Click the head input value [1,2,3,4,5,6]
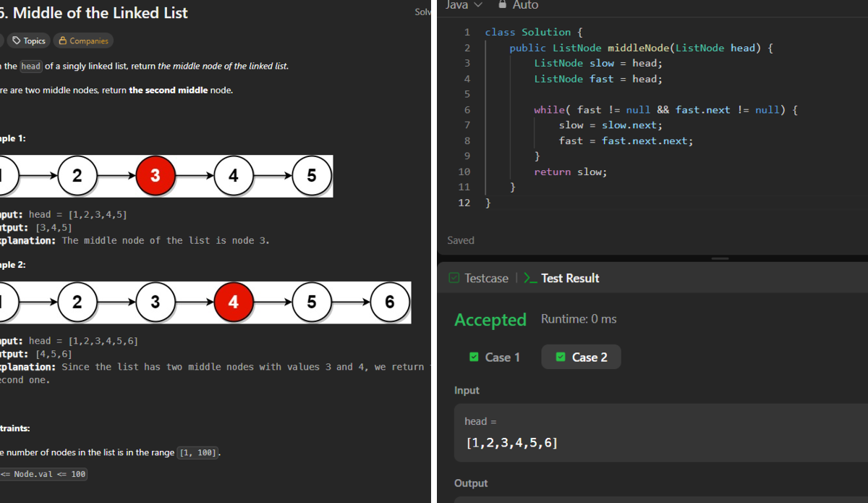Image resolution: width=868 pixels, height=503 pixels. 511,442
